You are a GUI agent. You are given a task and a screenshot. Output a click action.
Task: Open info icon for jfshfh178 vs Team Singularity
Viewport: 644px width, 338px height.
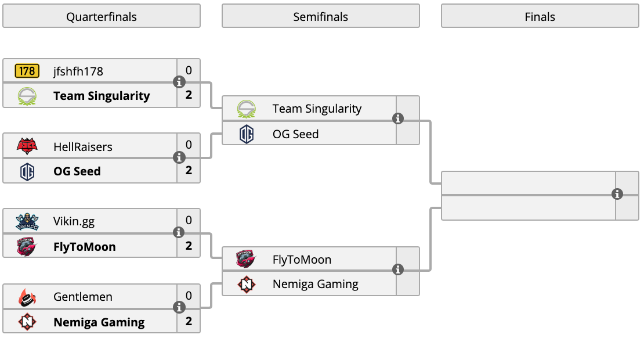tap(179, 82)
